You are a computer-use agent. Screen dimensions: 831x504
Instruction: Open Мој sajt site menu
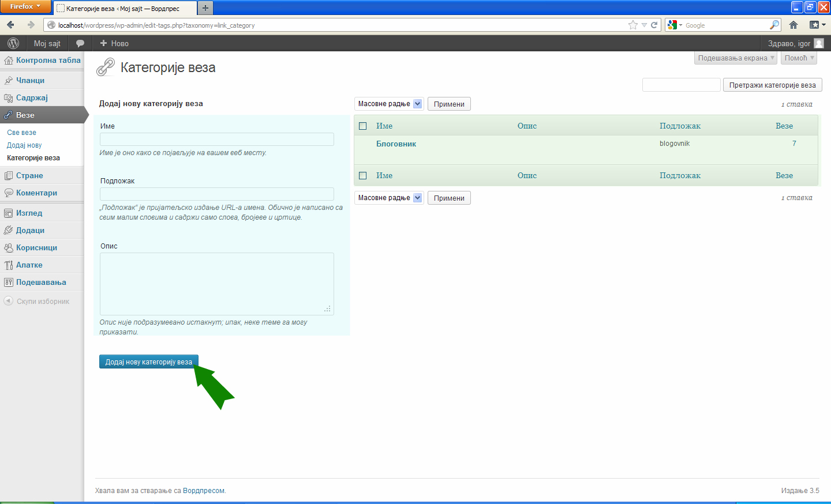[x=47, y=43]
